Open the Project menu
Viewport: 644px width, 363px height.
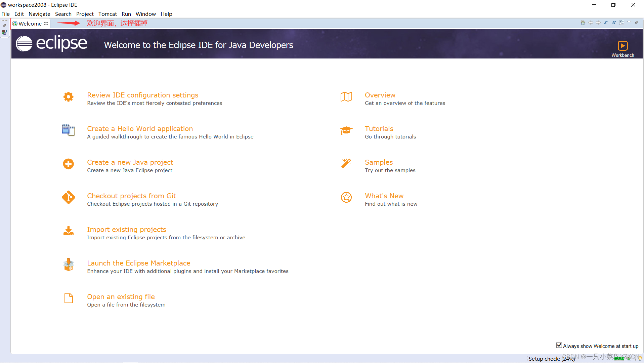coord(85,14)
